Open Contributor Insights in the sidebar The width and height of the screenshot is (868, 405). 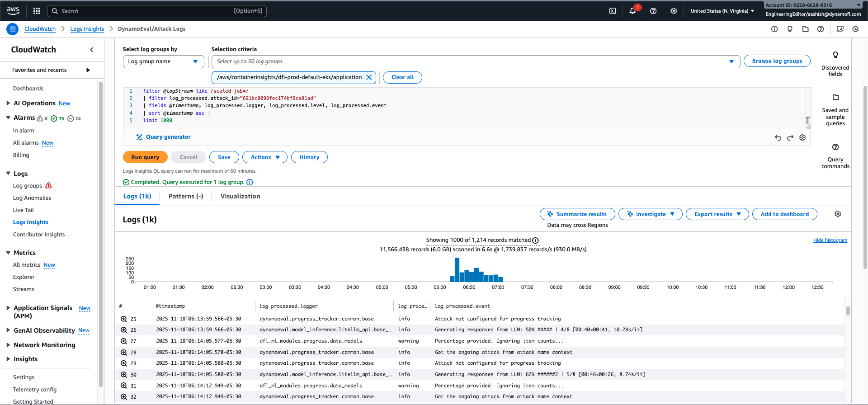(39, 235)
